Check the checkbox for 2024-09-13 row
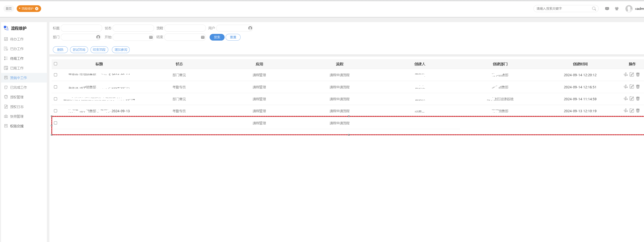This screenshot has width=644, height=242. pos(56,111)
